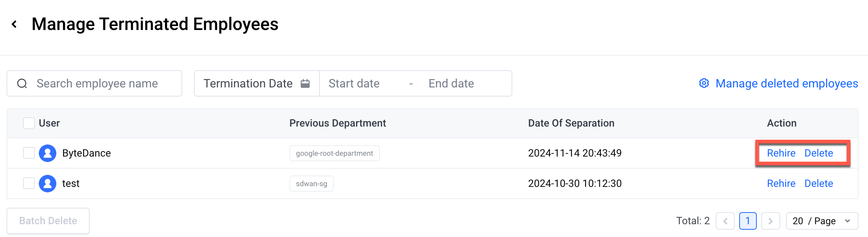
Task: Check the box for test row
Action: click(x=29, y=183)
